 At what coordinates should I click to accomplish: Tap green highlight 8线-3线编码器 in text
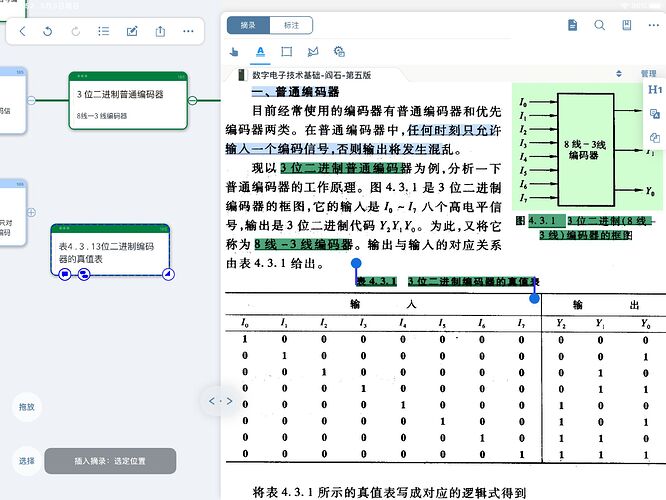point(303,244)
